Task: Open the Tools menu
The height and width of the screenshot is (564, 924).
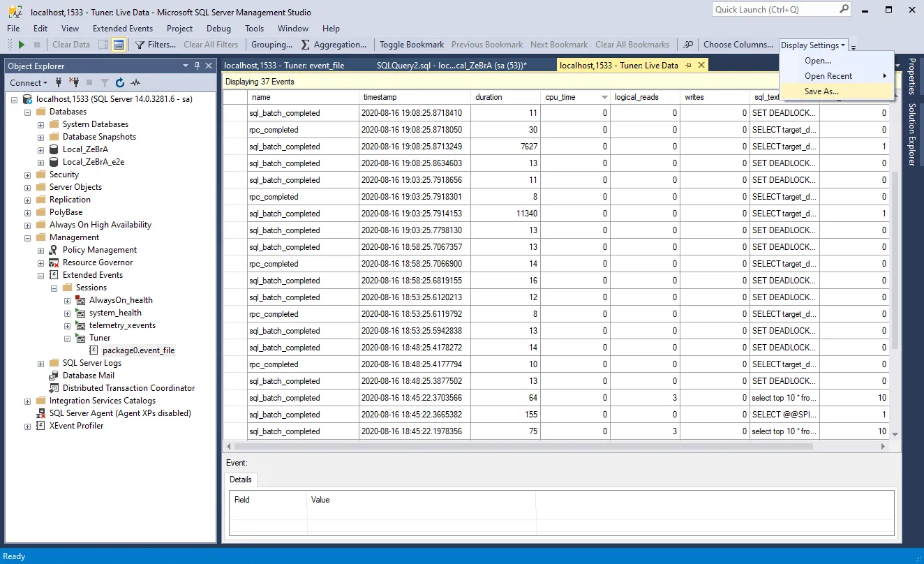Action: 254,29
